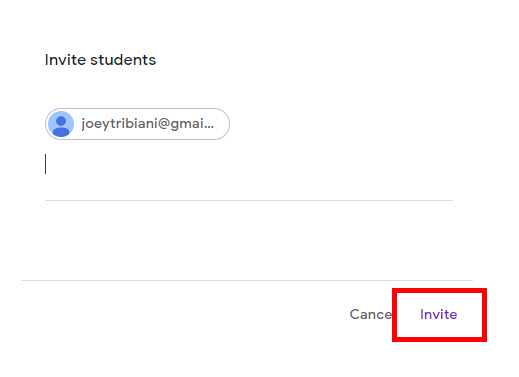
Task: Click the empty input area right of the email chip
Action: (x=340, y=124)
